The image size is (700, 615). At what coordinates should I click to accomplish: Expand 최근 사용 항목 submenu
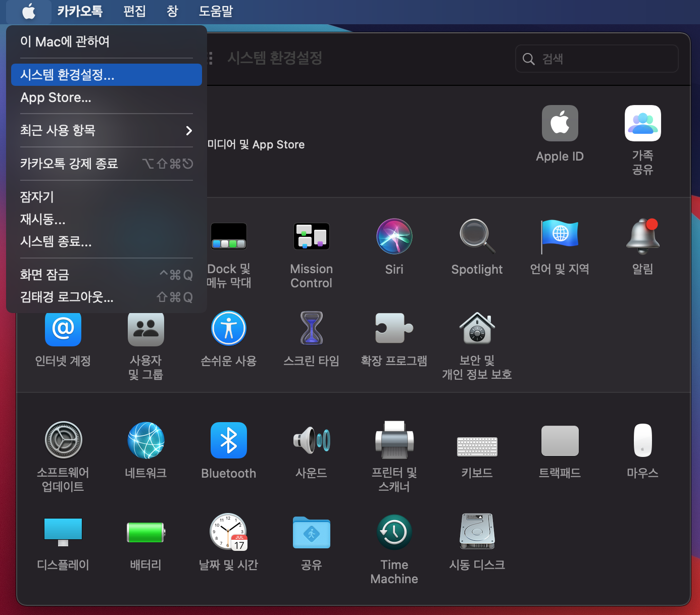pos(106,130)
